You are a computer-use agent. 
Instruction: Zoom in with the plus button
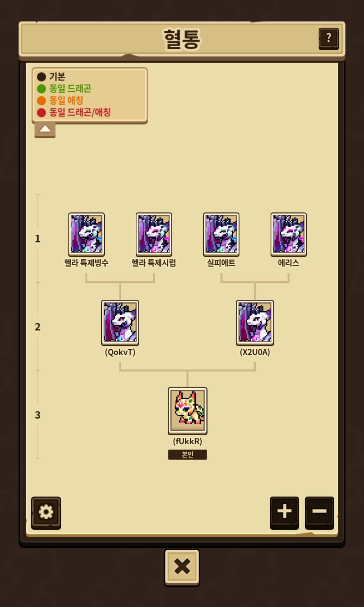[285, 513]
